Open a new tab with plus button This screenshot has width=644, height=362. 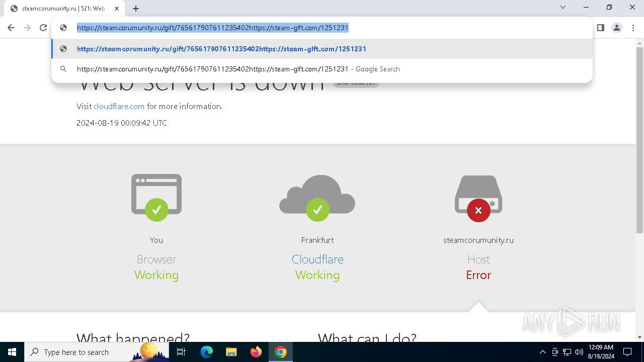pyautogui.click(x=136, y=8)
